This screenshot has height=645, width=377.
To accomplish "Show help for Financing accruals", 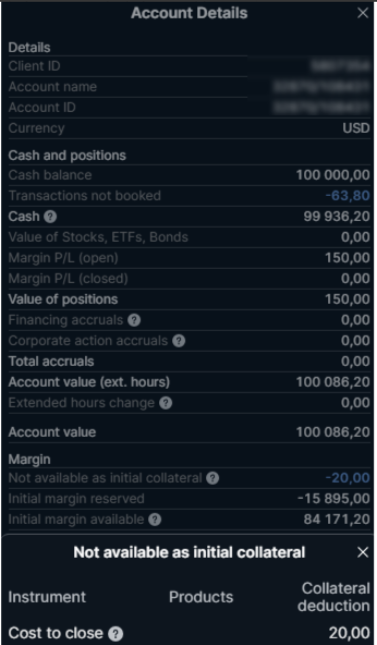I will (134, 320).
